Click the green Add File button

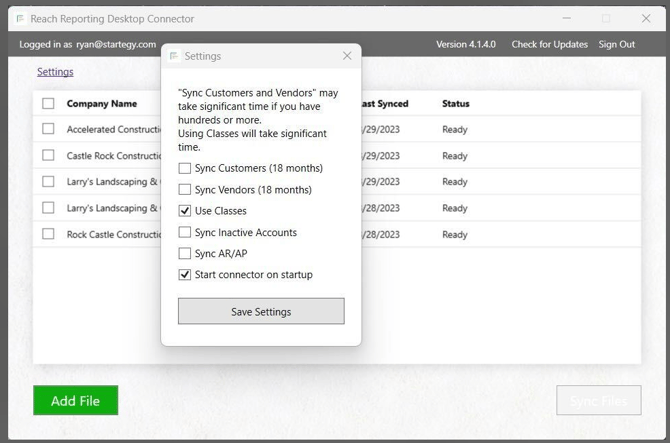(x=75, y=400)
